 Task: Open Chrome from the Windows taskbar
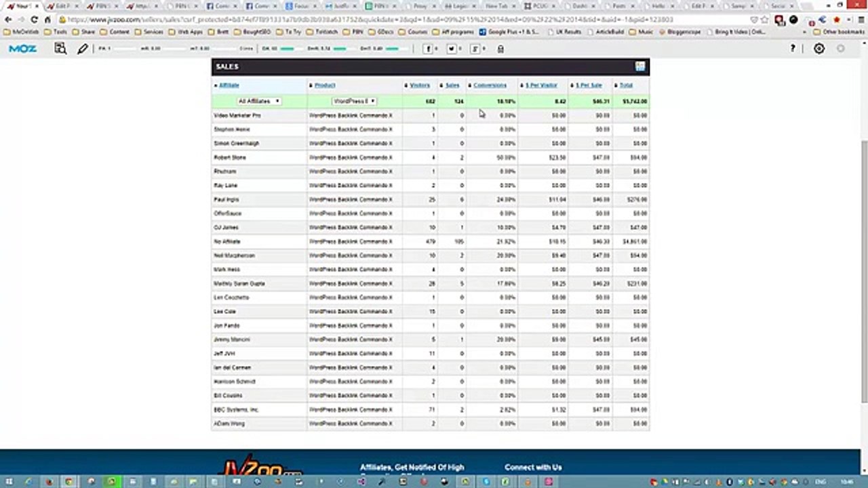pos(68,482)
